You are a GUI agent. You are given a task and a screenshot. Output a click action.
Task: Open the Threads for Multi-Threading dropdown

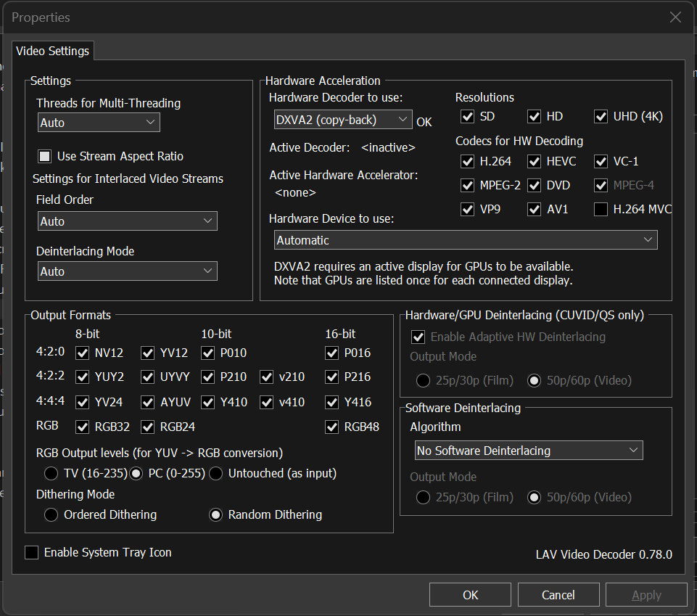pyautogui.click(x=99, y=123)
